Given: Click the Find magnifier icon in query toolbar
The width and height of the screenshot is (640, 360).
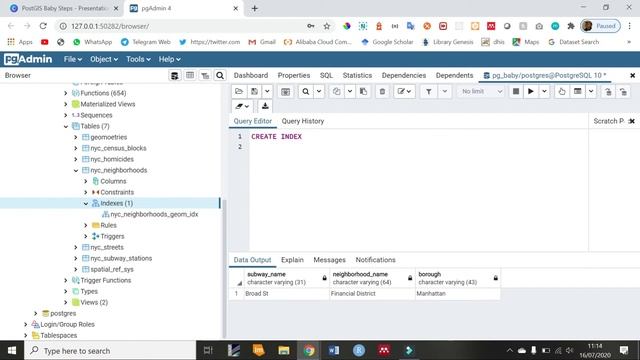Looking at the screenshot, I should [x=305, y=91].
